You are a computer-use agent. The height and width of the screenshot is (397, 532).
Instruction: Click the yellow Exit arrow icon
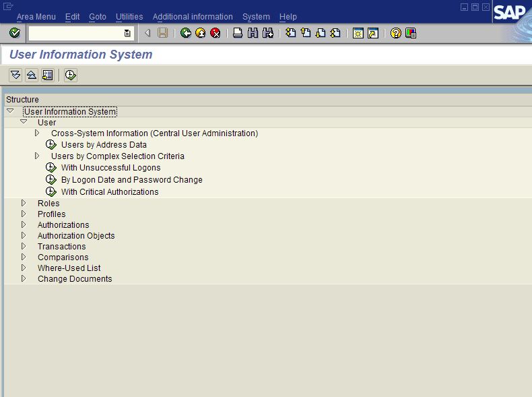click(201, 33)
